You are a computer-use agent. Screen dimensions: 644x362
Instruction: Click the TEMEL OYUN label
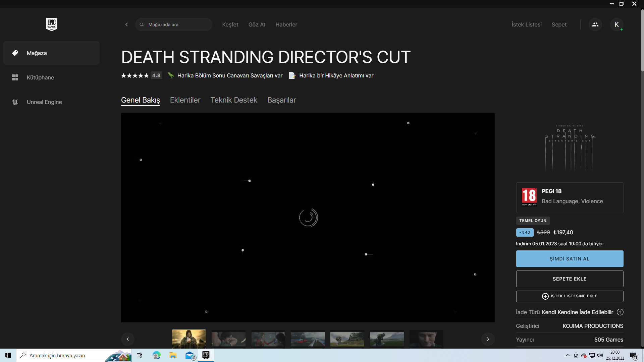tap(533, 221)
